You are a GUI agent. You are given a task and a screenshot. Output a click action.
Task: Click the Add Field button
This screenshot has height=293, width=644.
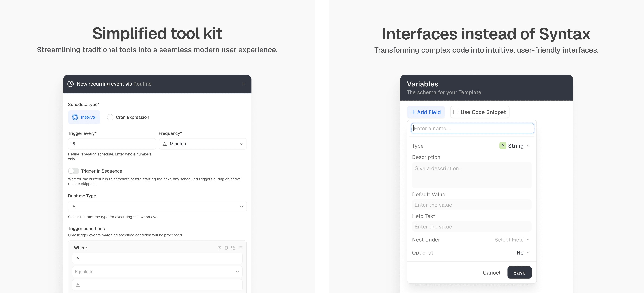tap(426, 112)
